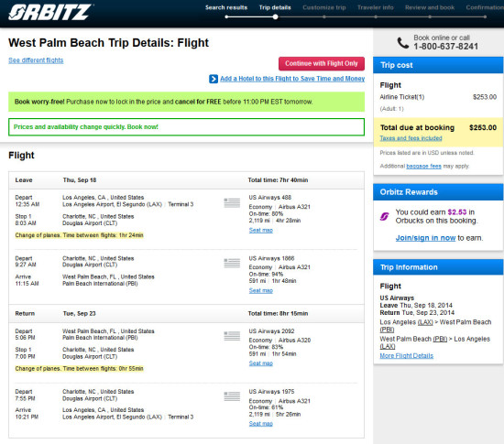Click airline logo for US Airways 1886
Image resolution: width=504 pixels, height=444 pixels.
pos(232,264)
